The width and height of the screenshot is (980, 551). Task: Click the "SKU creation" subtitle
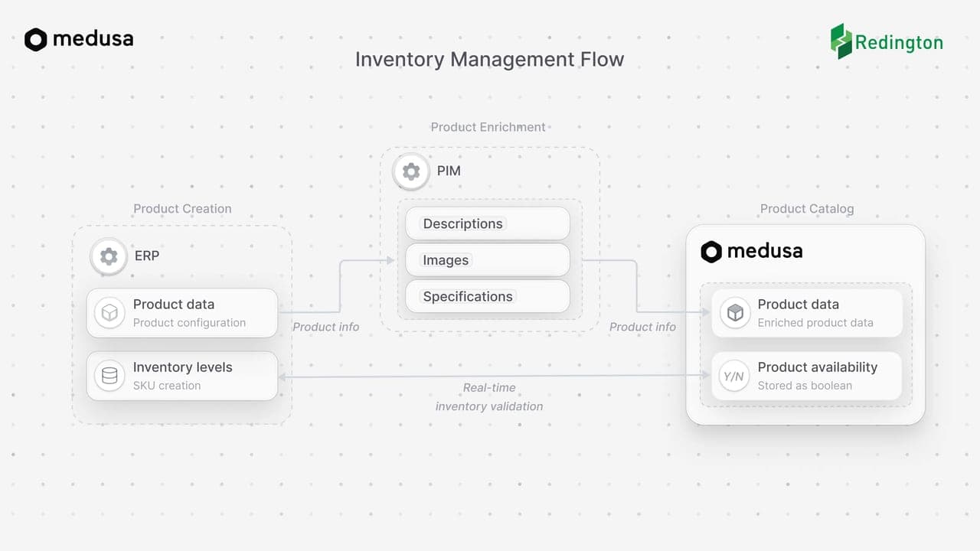pos(167,386)
